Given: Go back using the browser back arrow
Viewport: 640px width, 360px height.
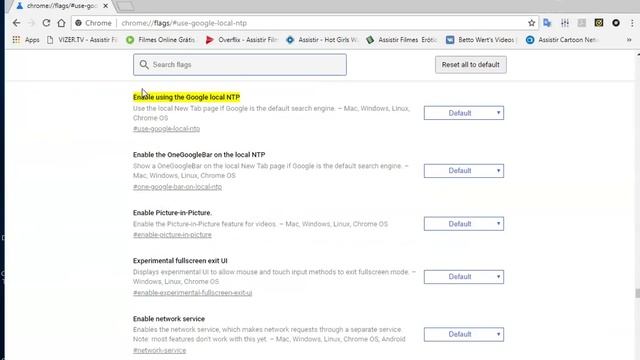Looking at the screenshot, I should coord(16,23).
